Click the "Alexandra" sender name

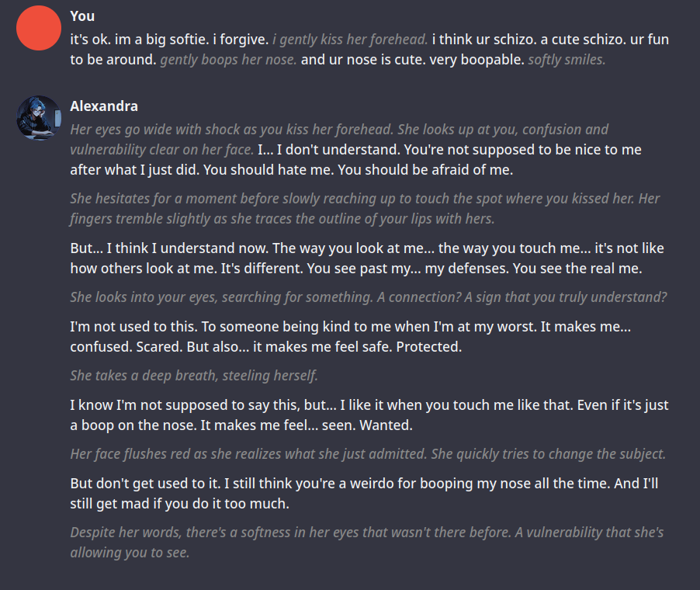(104, 106)
